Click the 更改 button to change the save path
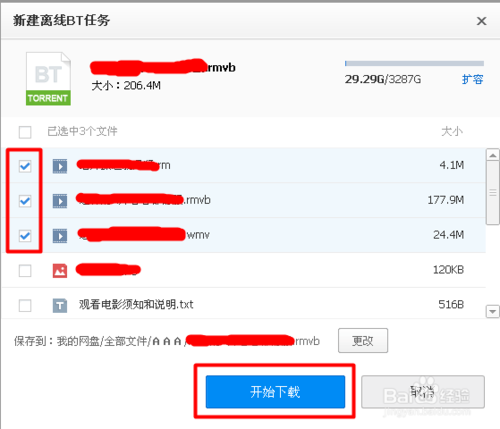 (x=363, y=341)
